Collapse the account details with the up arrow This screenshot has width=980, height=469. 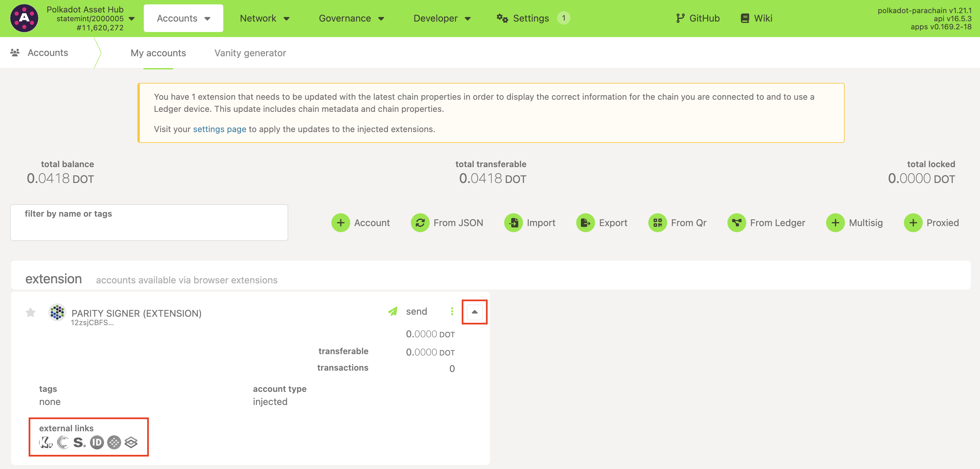pyautogui.click(x=475, y=312)
